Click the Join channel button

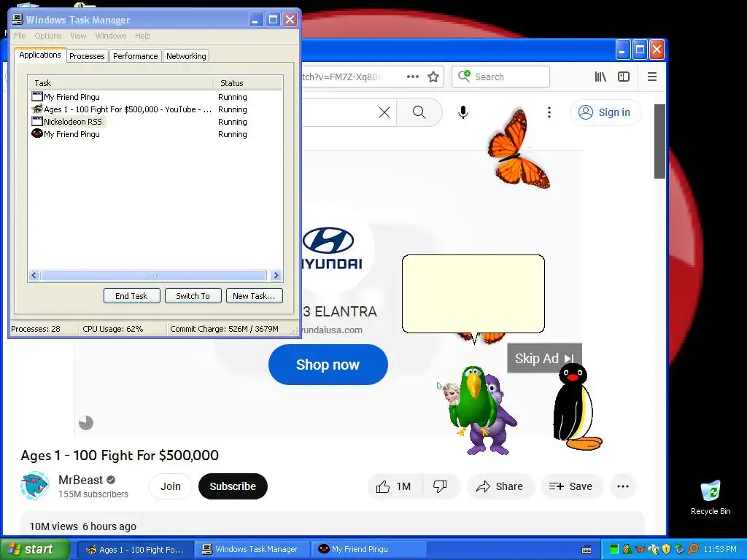click(171, 486)
